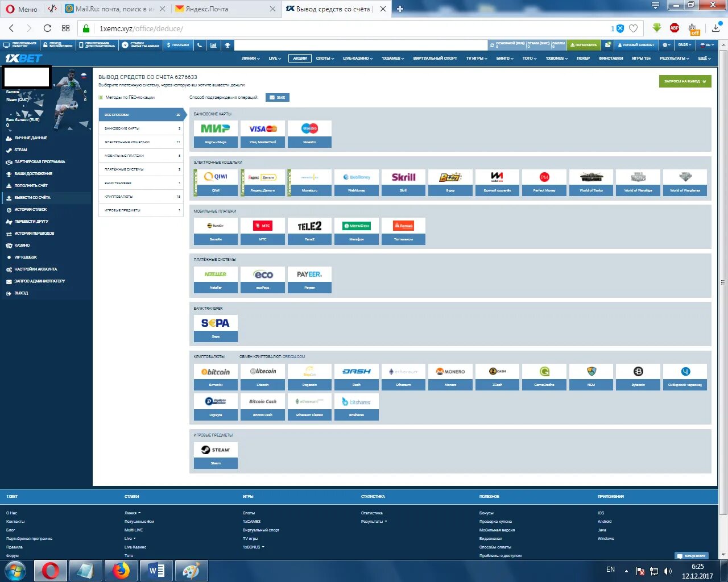This screenshot has width=728, height=582.
Task: Select Litecoin cryptocurrency tile
Action: [263, 377]
